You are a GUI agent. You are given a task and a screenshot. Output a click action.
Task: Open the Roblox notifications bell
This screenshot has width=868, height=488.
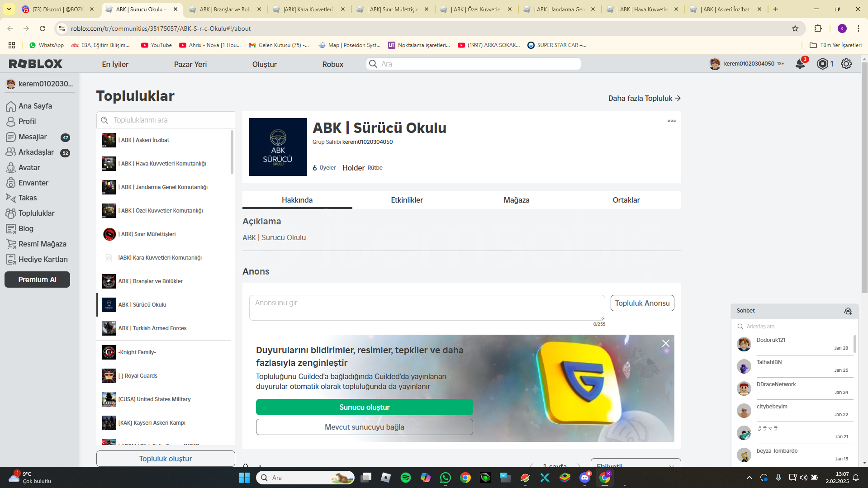pos(800,64)
